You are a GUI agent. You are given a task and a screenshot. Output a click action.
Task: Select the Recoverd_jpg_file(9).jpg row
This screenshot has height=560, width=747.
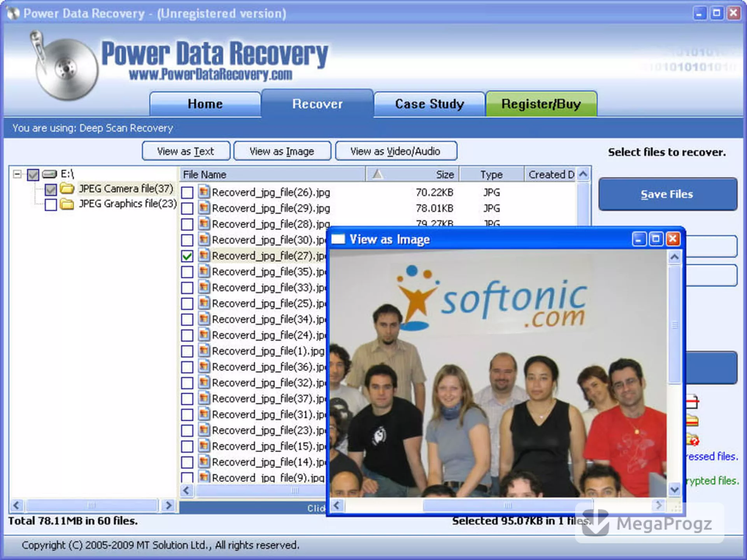[253, 477]
